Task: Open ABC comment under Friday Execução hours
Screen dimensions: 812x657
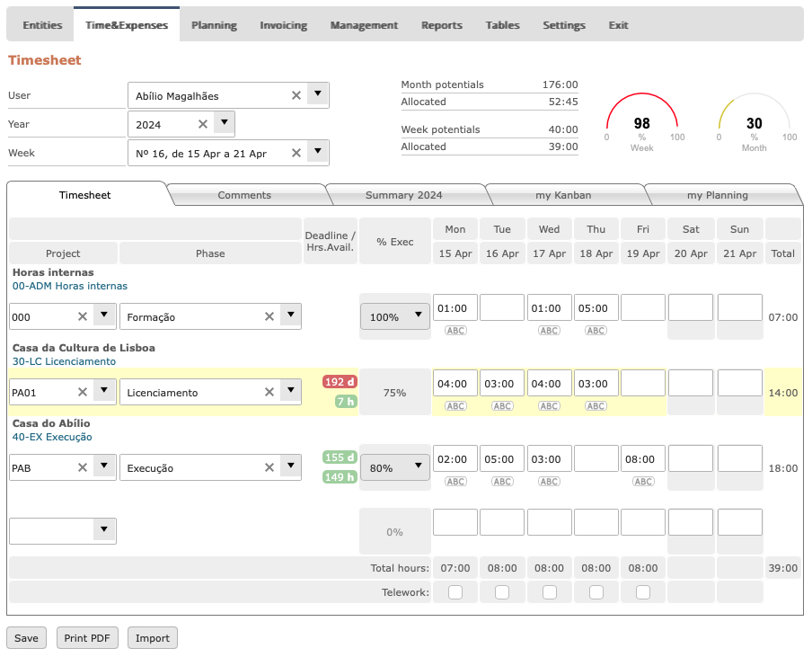Action: tap(643, 482)
